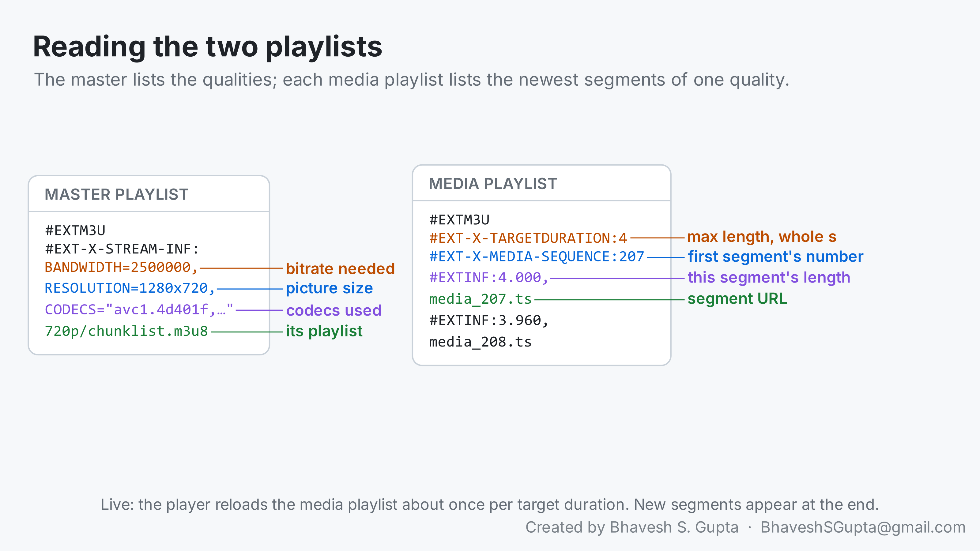The height and width of the screenshot is (551, 980).
Task: Select '#EXTM3U' line in the media playlist
Action: click(459, 220)
